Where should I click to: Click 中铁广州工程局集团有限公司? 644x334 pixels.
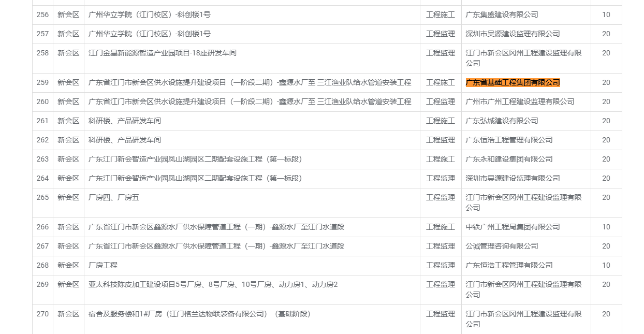coord(513,227)
